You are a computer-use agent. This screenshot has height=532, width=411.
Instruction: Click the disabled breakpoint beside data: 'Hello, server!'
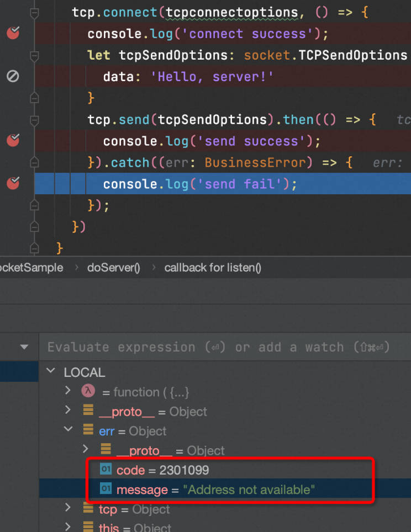pos(13,76)
